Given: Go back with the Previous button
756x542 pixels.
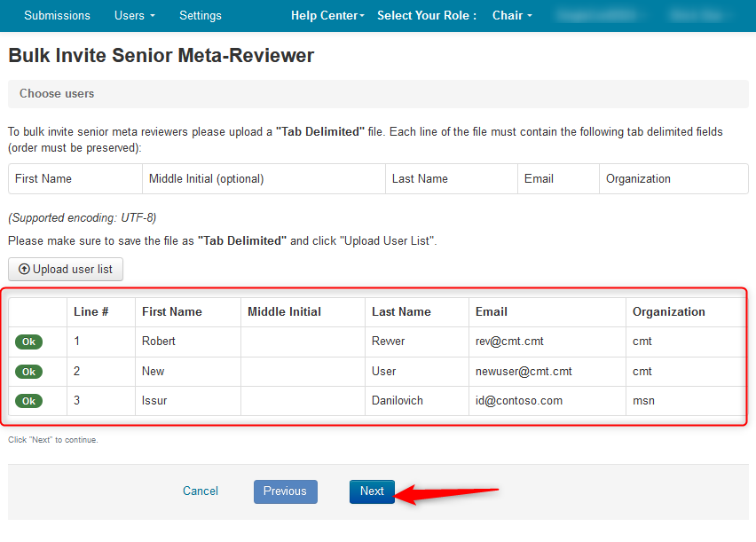Looking at the screenshot, I should click(x=286, y=491).
